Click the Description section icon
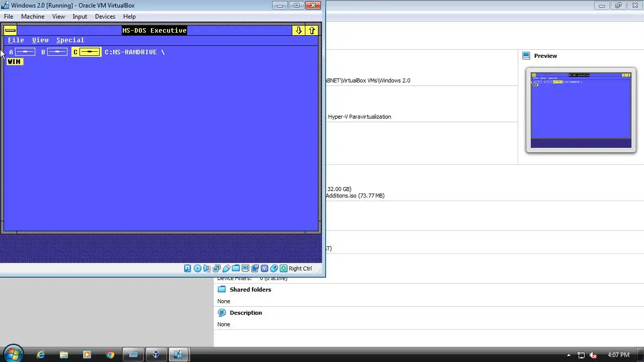The height and width of the screenshot is (362, 644). [221, 313]
